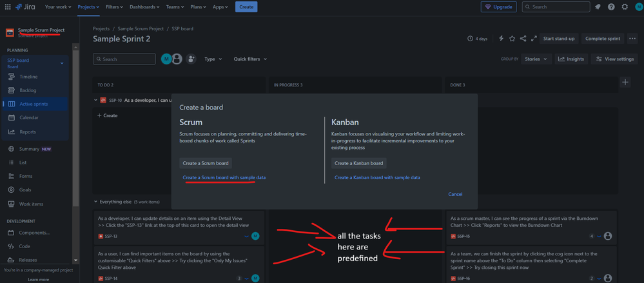644x283 pixels.
Task: Click the automation lightning bolt icon
Action: coord(501,38)
